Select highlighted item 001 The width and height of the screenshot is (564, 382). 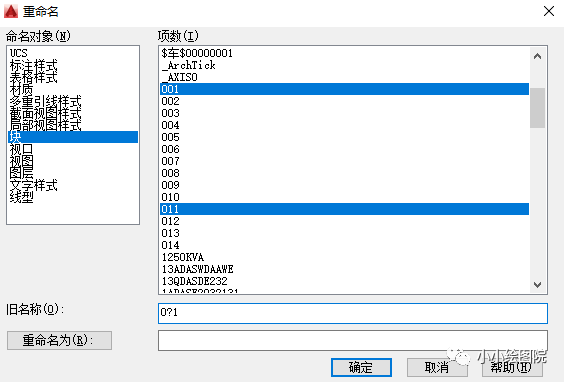coord(344,89)
